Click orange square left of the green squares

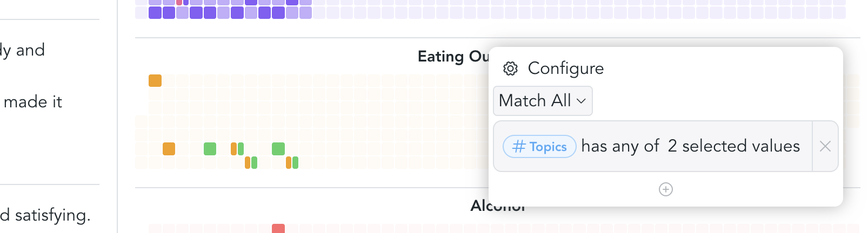click(169, 148)
